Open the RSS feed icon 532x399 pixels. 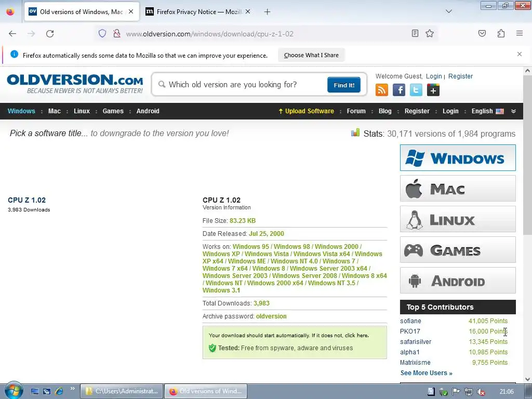[382, 90]
